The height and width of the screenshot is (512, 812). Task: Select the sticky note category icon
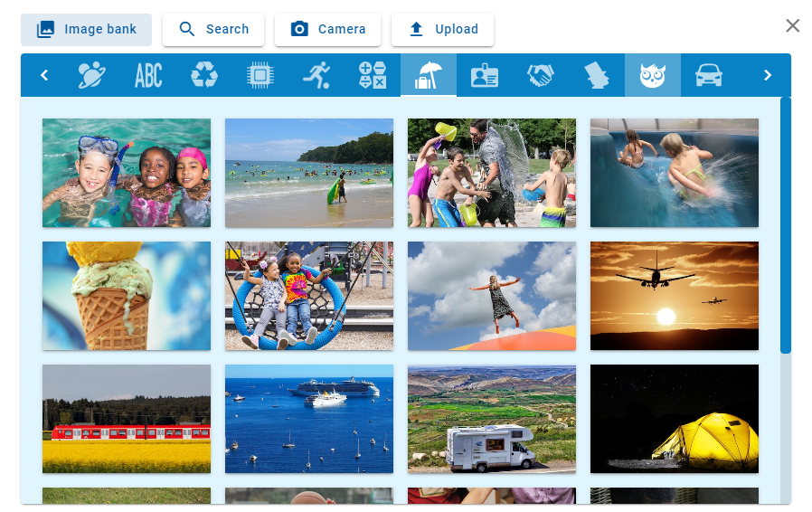[x=597, y=75]
